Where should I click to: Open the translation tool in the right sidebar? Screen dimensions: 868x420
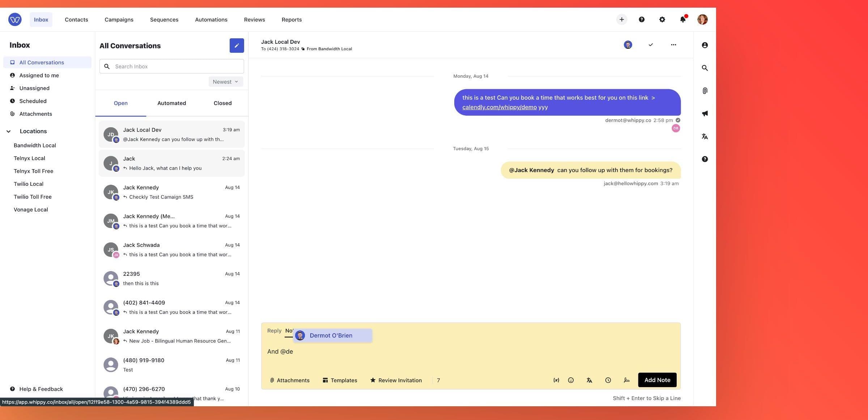click(x=705, y=136)
